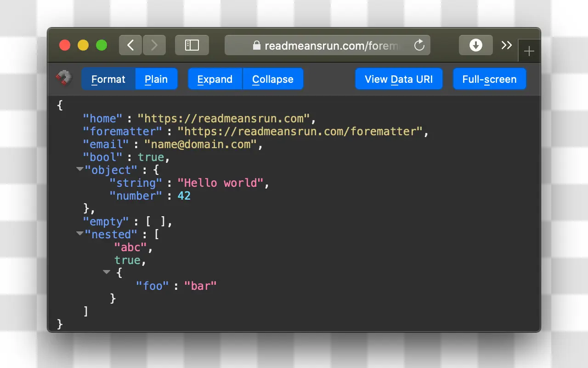
Task: Collapse the "object" disclosure triangle
Action: tap(80, 169)
